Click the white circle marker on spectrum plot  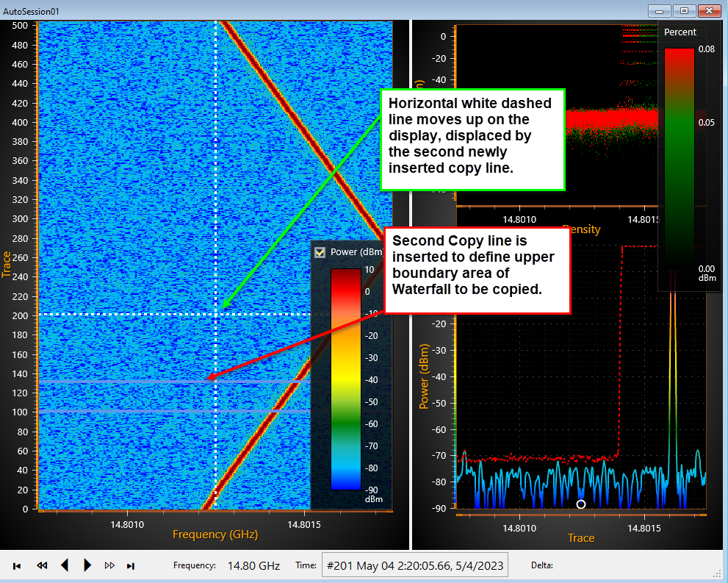[581, 504]
